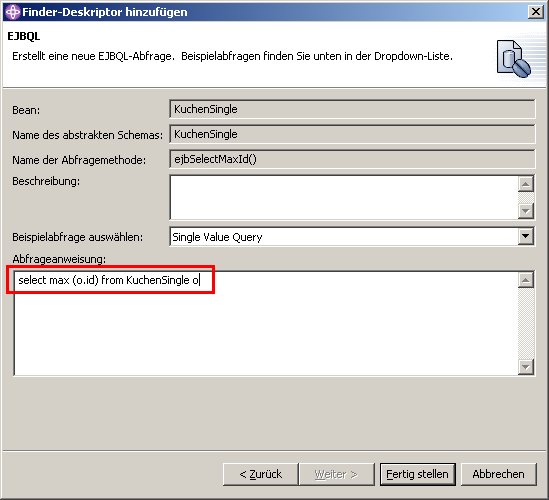
Task: Click the Name des abstrakten Schemas field
Action: [352, 134]
